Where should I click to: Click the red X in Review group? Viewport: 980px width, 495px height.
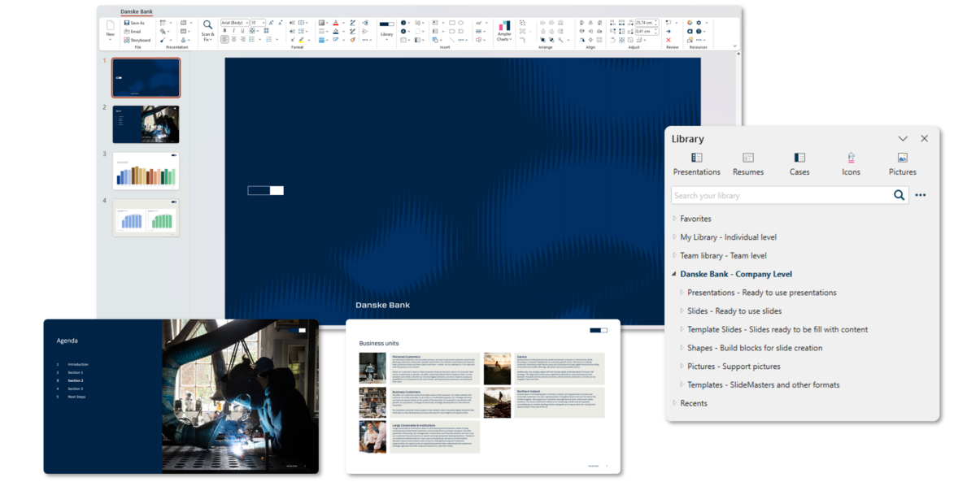669,40
